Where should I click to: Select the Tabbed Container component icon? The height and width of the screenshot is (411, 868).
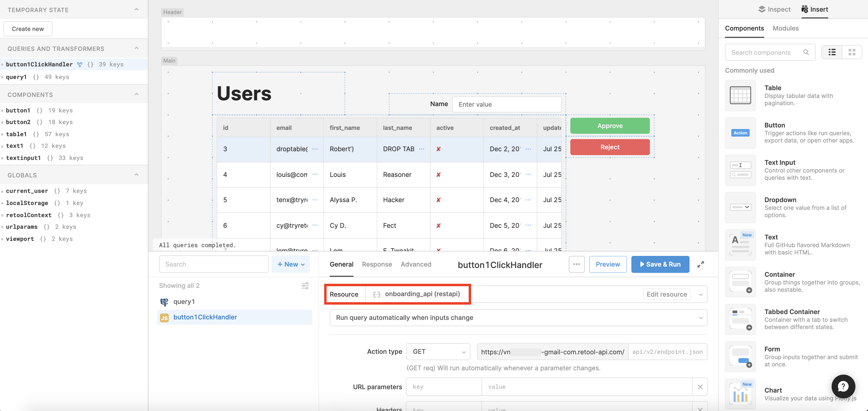pyautogui.click(x=740, y=319)
